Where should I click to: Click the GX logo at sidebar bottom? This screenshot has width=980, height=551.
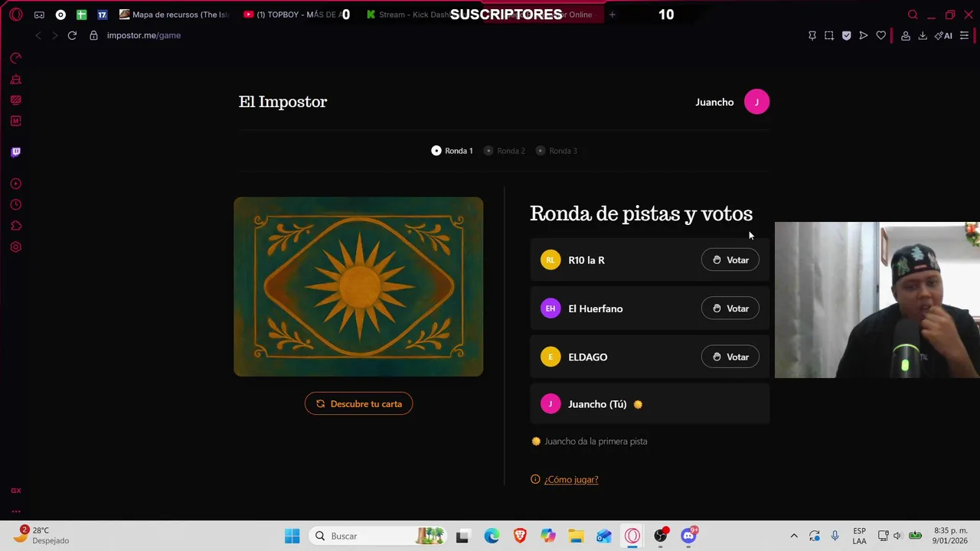[x=15, y=491]
